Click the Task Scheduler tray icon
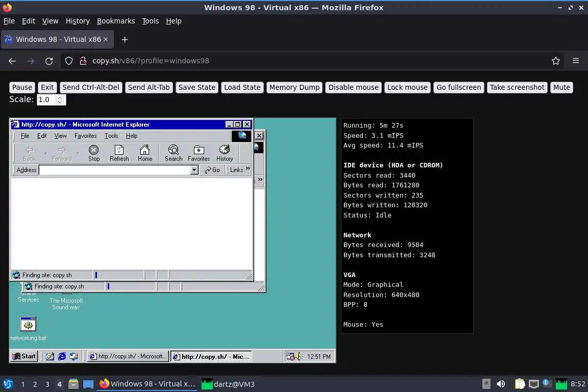 tap(290, 356)
